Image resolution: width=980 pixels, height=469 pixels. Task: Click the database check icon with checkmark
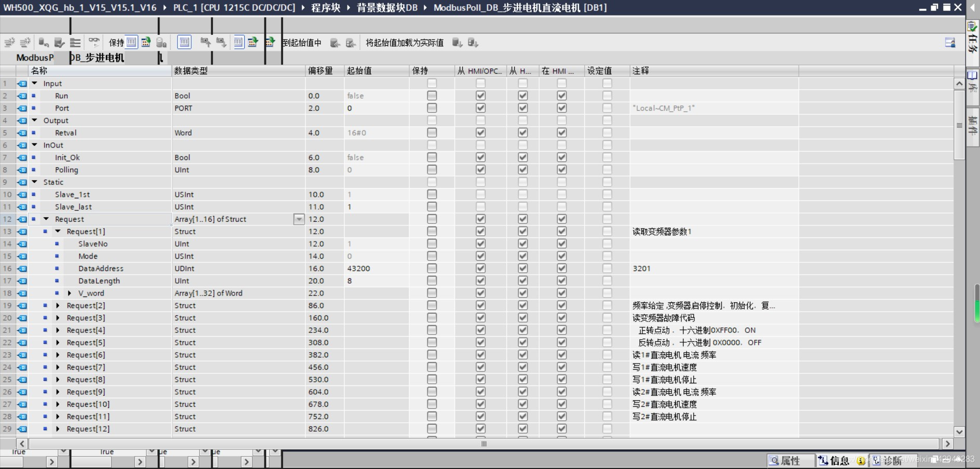[x=59, y=43]
